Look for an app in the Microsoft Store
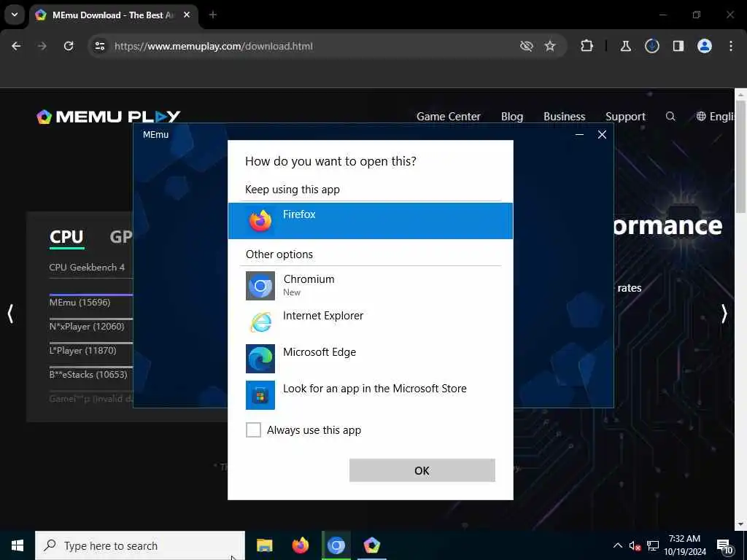The image size is (747, 560). coord(370,394)
